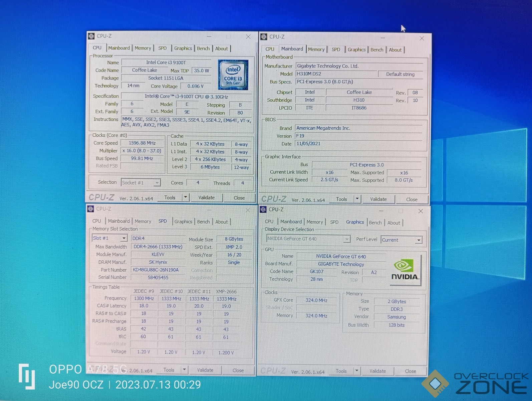Click Tools button in Graphics window
532x401 pixels.
tap(341, 371)
